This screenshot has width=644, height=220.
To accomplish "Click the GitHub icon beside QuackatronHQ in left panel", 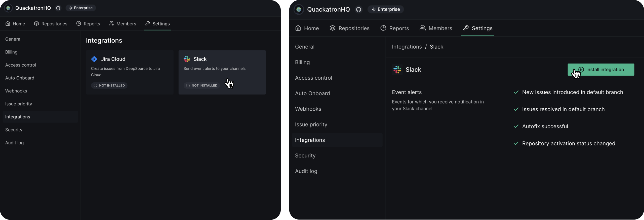I will pos(58,8).
